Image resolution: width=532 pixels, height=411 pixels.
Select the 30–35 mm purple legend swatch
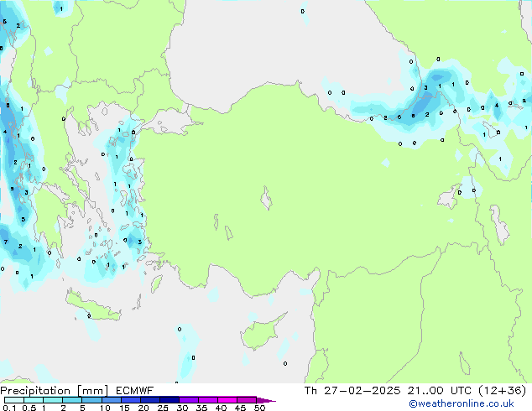[x=189, y=400]
